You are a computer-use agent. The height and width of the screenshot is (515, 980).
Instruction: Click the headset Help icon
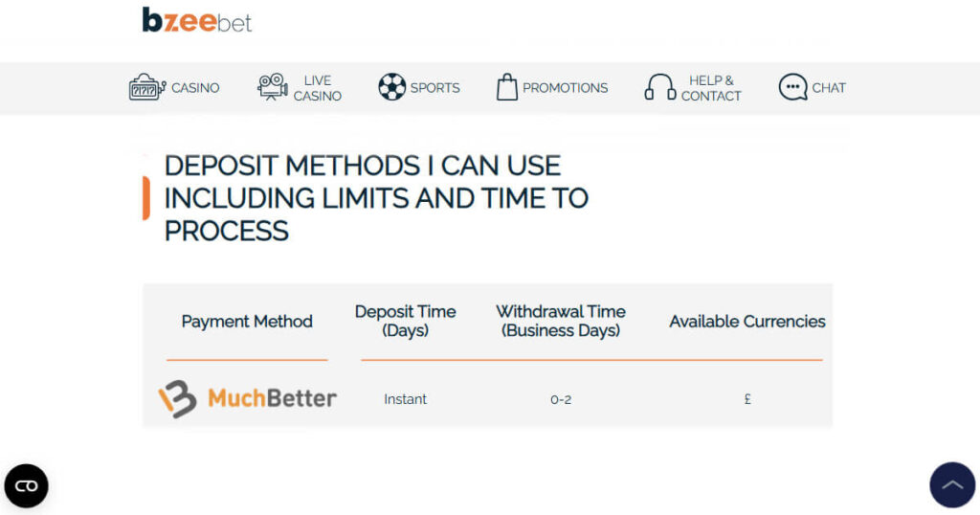pyautogui.click(x=660, y=87)
